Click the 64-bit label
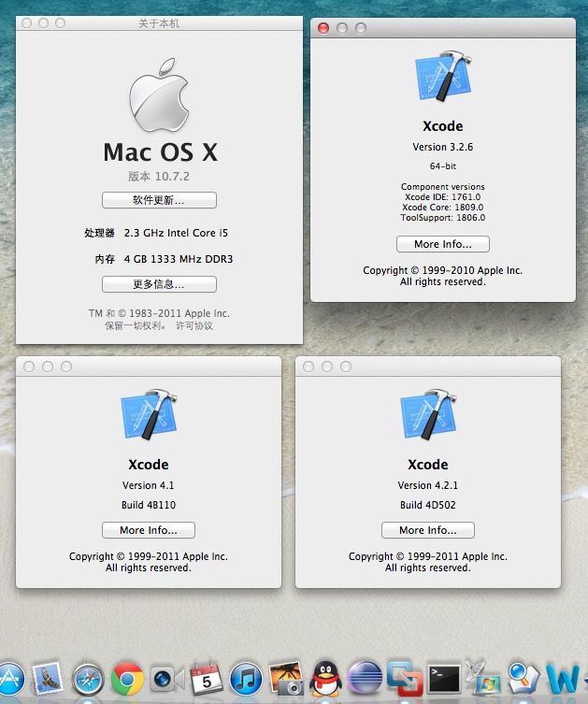The height and width of the screenshot is (704, 588). point(443,166)
